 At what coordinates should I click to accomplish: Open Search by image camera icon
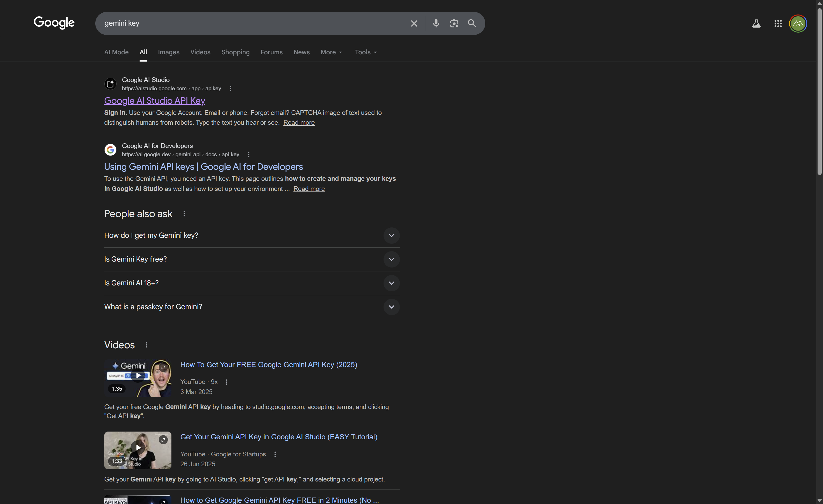pyautogui.click(x=454, y=23)
